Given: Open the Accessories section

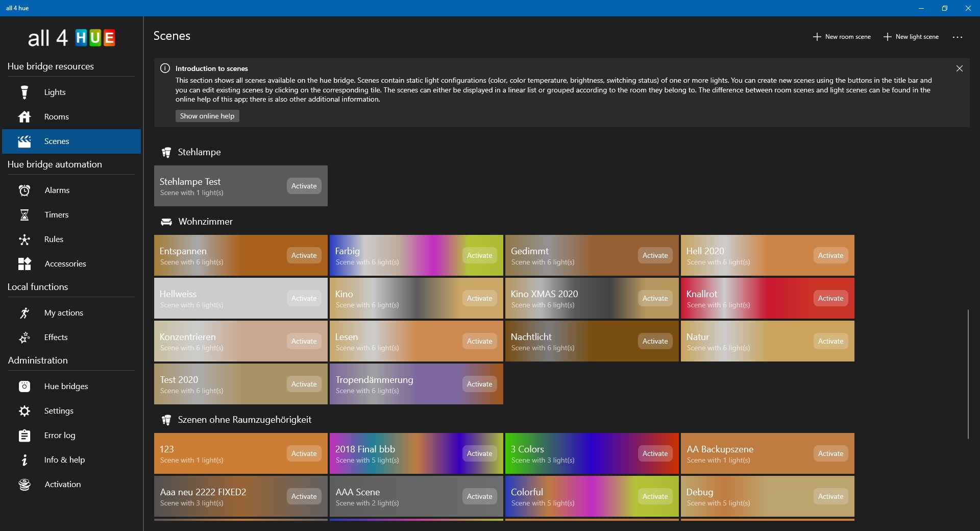Looking at the screenshot, I should (65, 263).
